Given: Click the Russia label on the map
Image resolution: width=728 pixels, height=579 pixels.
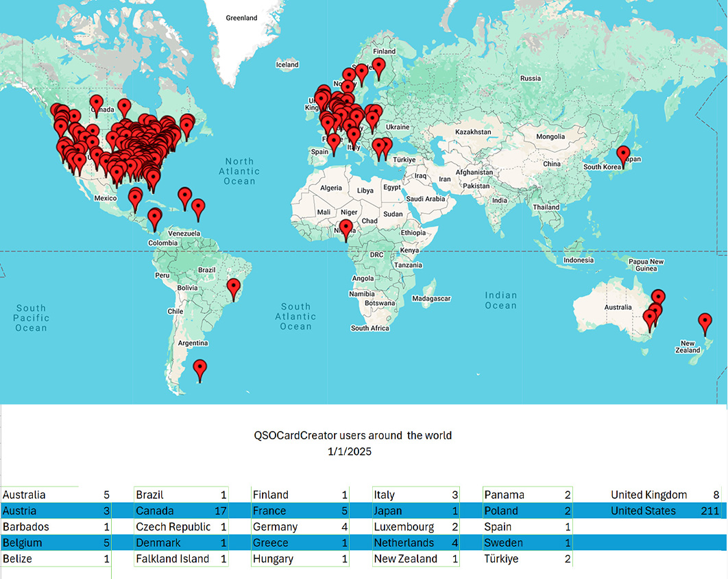Looking at the screenshot, I should click(531, 78).
